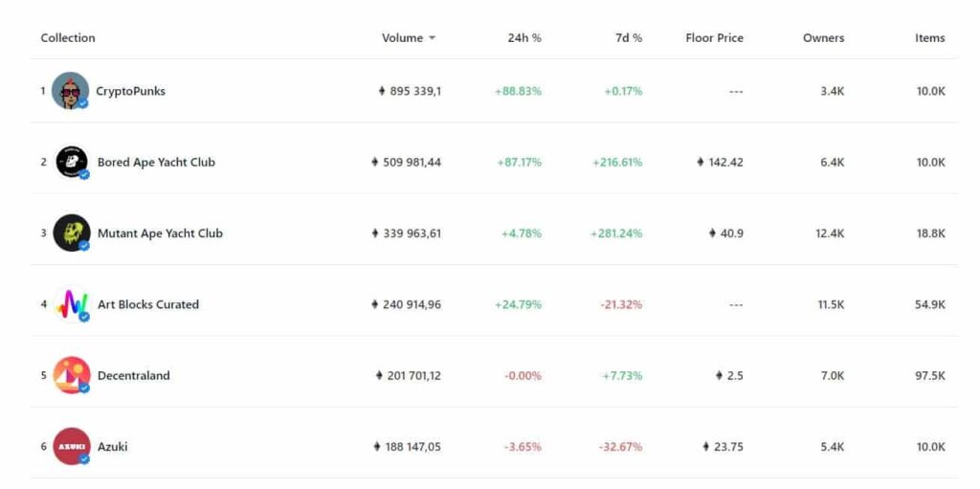Click the ETH symbol next to CryptoPunks volume
Viewport: 980px width, 489px height.
(382, 91)
